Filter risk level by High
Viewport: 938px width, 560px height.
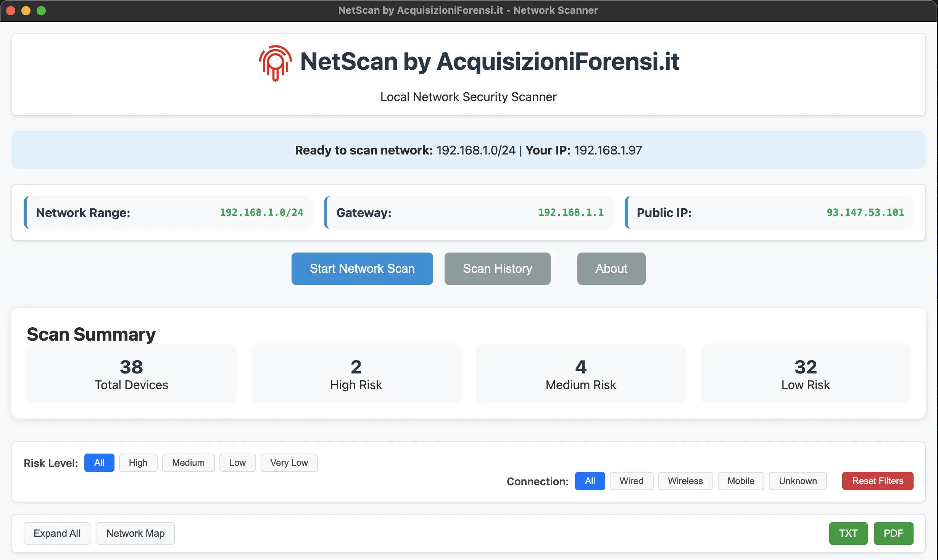pos(138,463)
